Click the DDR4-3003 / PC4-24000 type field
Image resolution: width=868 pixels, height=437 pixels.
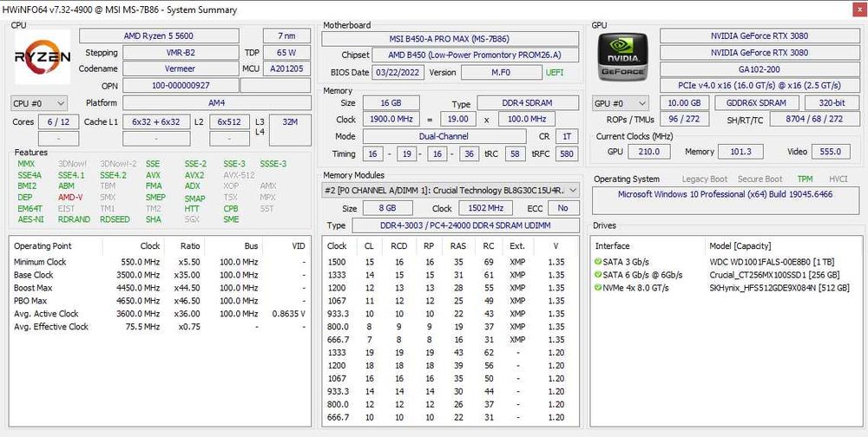point(465,225)
